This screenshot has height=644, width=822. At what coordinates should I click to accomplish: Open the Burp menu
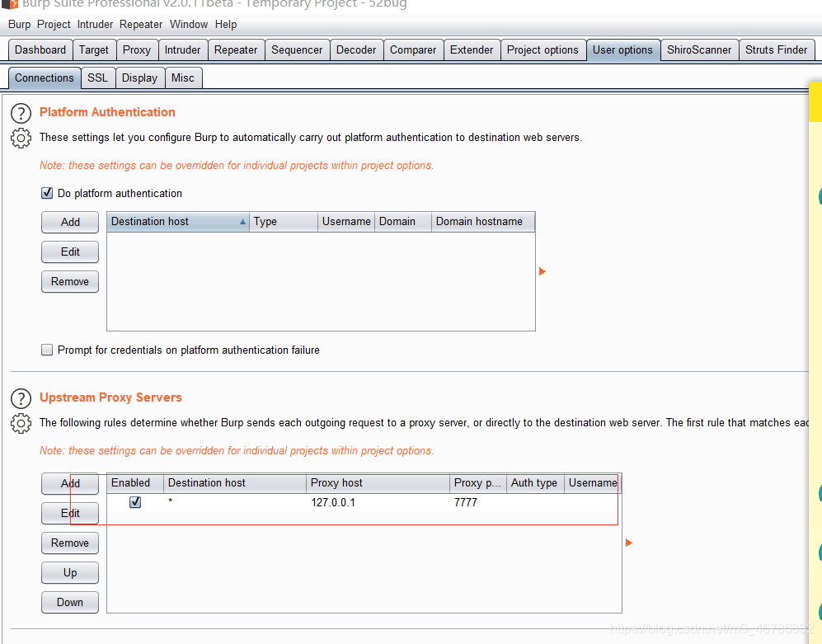pos(20,24)
